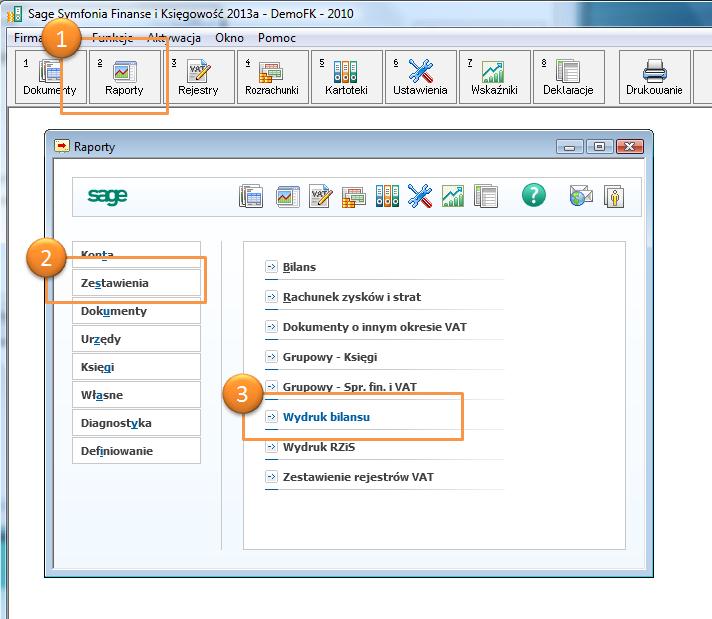Open Dokumenty o innym okresie VAT
The image size is (712, 619).
coord(375,327)
